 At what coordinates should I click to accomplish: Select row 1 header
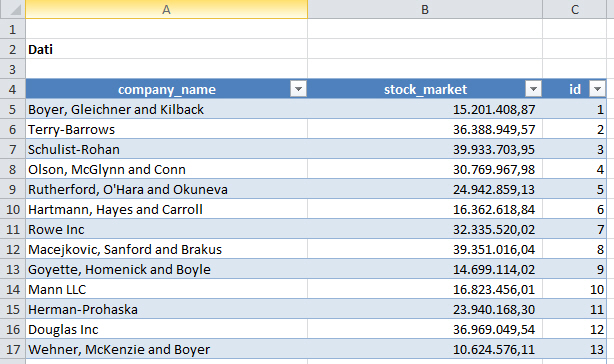(13, 29)
